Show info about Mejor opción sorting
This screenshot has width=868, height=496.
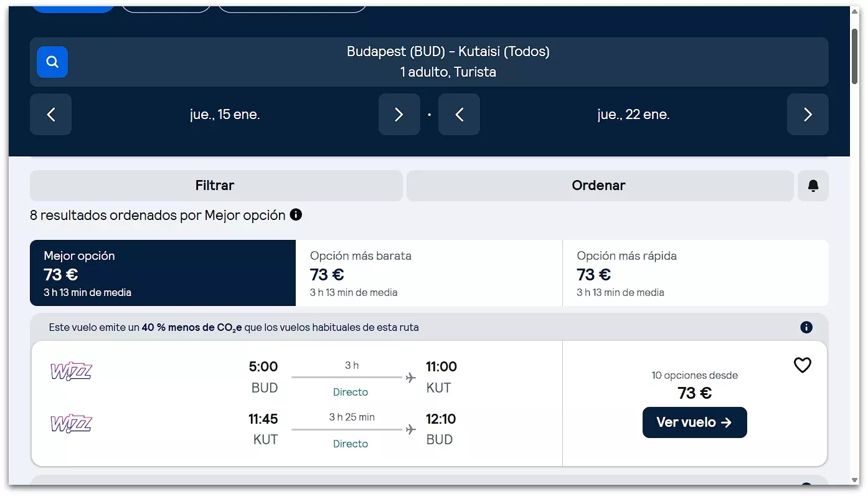point(296,215)
